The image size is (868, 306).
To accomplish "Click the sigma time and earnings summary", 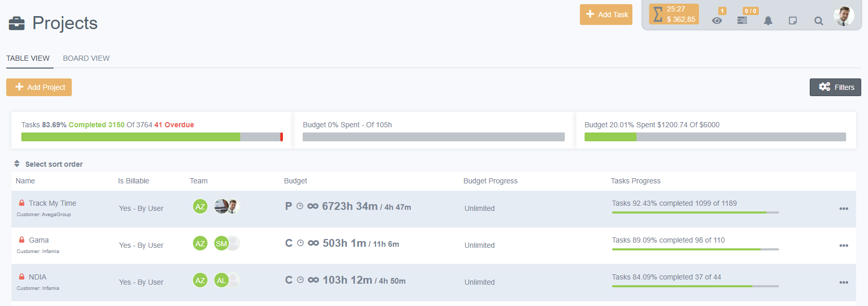I will point(673,15).
